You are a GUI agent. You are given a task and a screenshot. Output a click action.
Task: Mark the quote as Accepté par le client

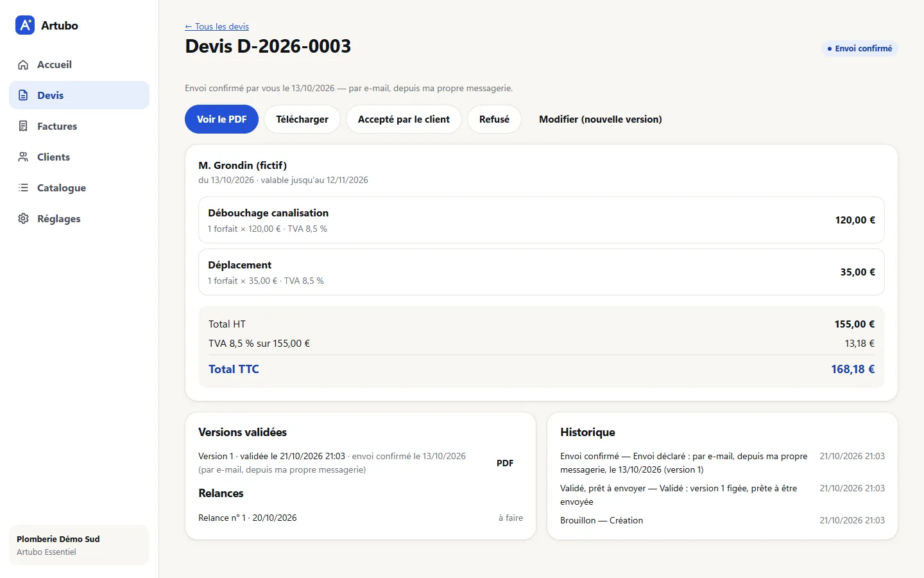pyautogui.click(x=404, y=119)
